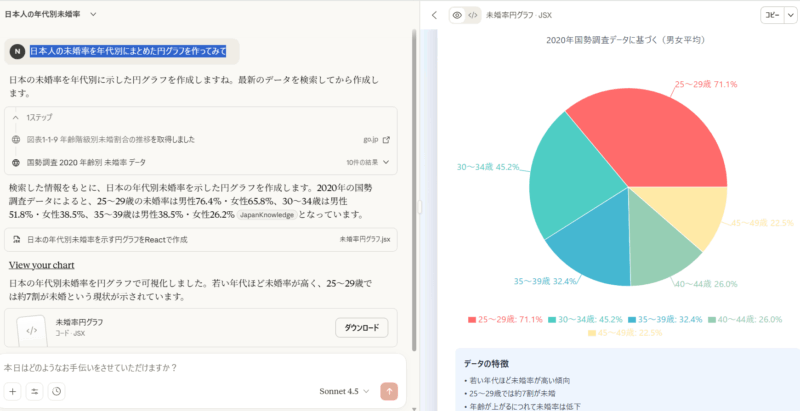Click the clock history icon in composer
This screenshot has width=800, height=411.
57,391
